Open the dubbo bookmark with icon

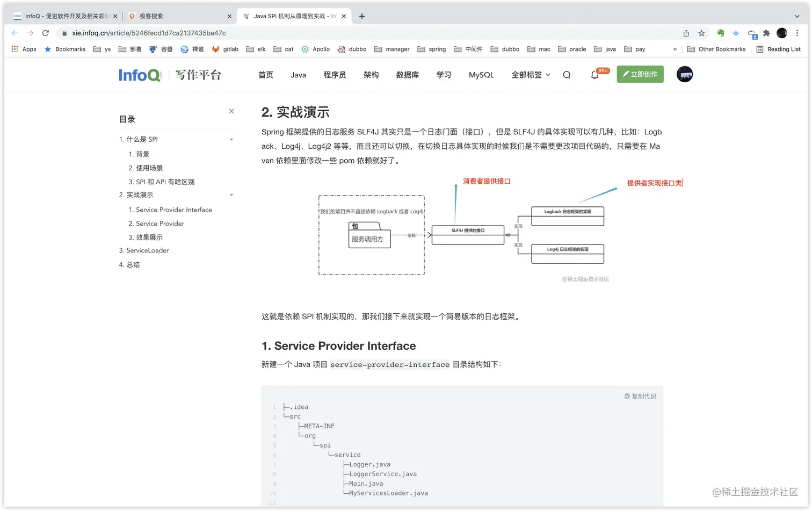click(x=352, y=49)
